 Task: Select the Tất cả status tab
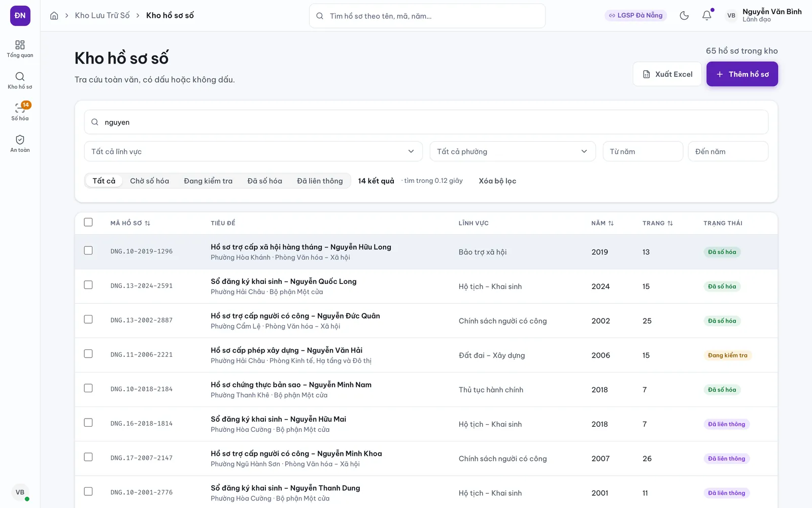click(104, 181)
